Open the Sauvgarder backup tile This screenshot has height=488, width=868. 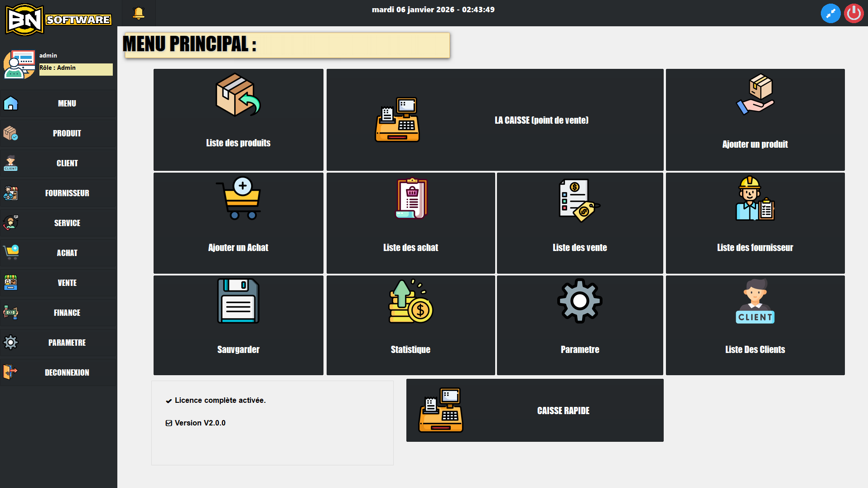click(x=238, y=325)
